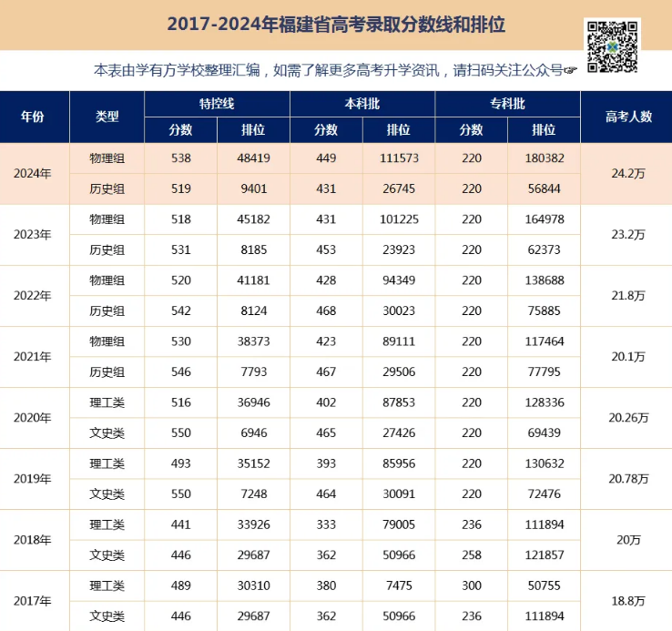
Task: Click the 高考人数 column header
Action: (x=628, y=117)
